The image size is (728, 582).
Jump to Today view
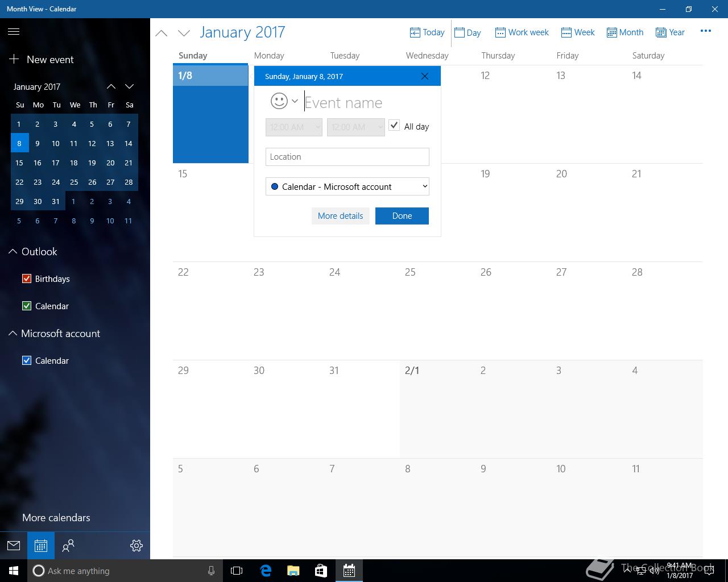click(x=427, y=32)
